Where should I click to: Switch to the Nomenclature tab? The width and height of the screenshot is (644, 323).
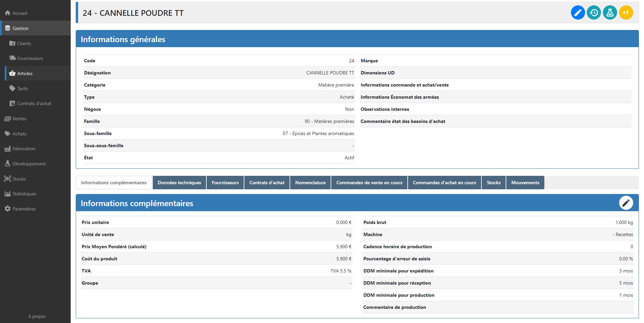[310, 183]
